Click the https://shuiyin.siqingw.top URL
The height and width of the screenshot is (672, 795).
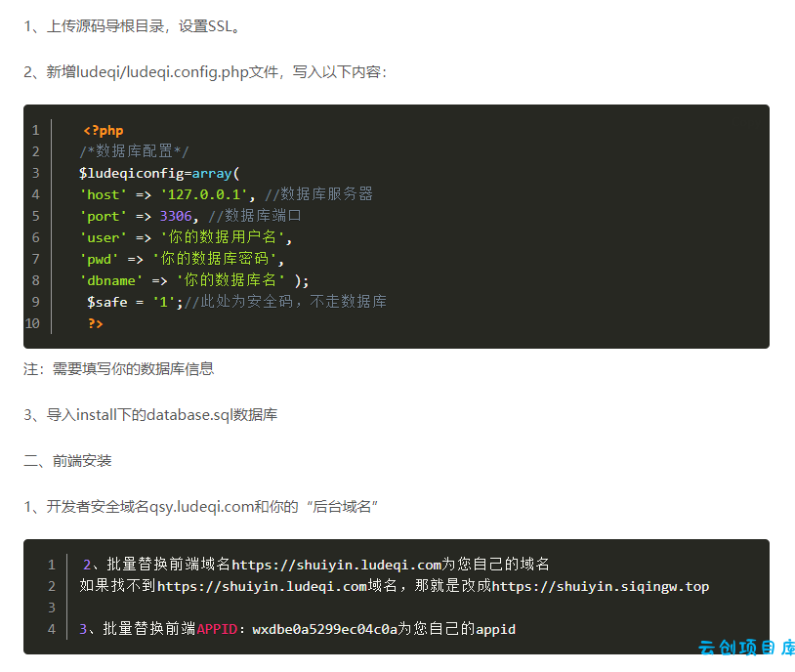601,586
